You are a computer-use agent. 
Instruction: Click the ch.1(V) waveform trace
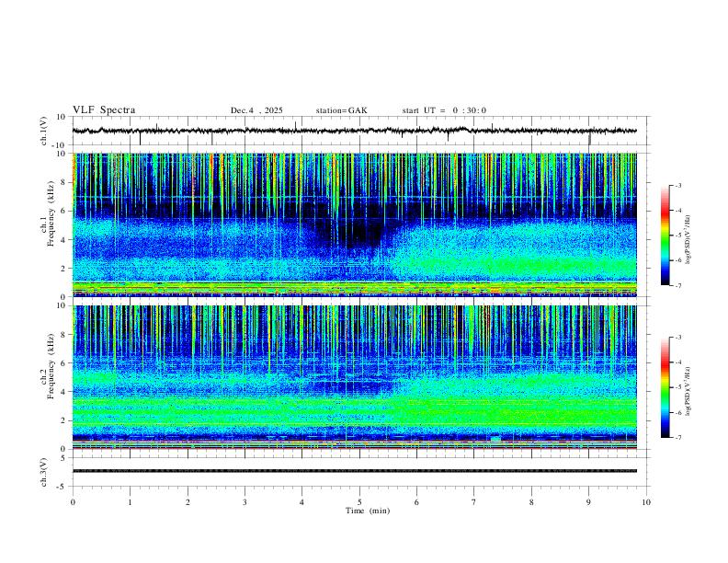[x=355, y=131]
